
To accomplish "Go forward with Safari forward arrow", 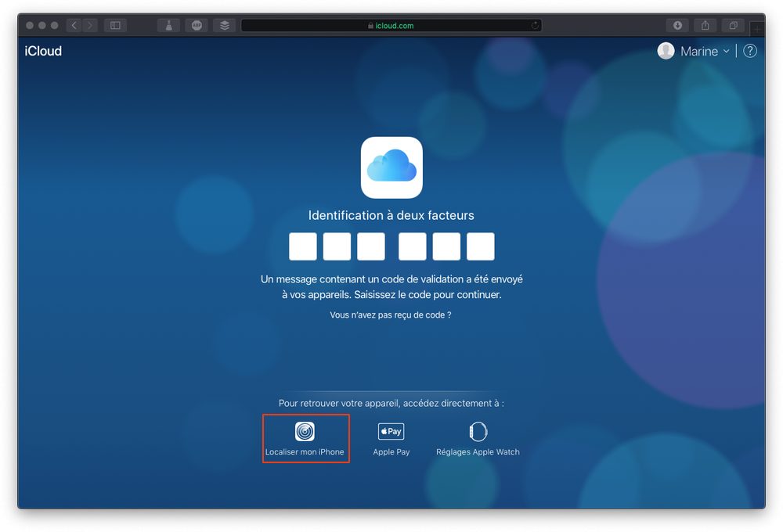I will 90,26.
